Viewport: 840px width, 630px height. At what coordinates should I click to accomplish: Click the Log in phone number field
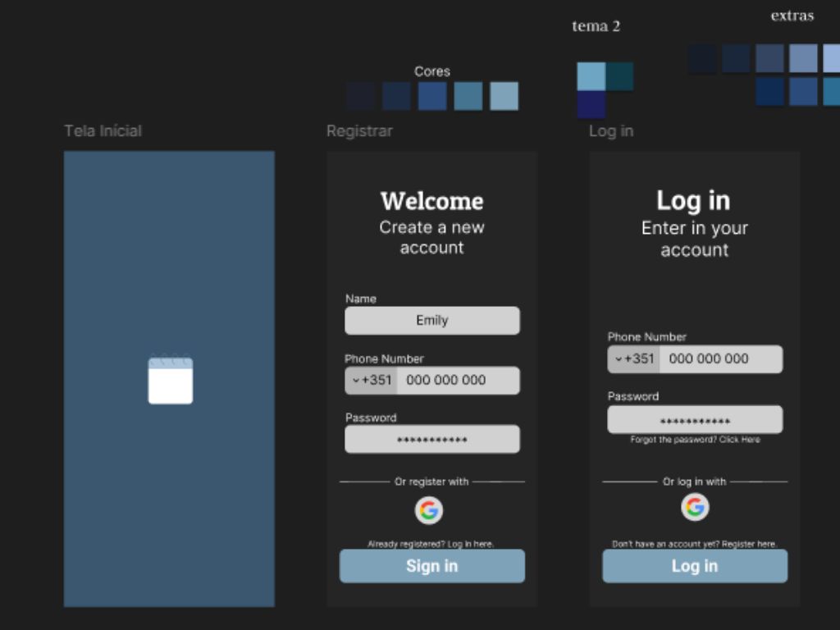720,359
